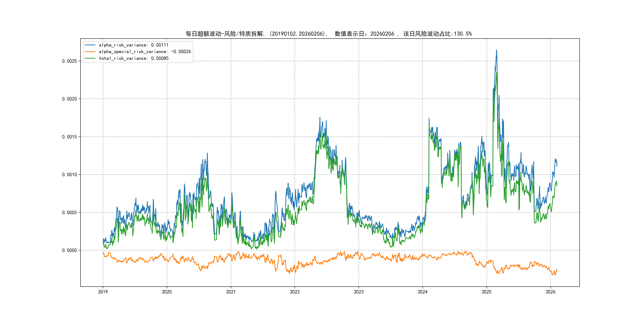Viewport: 644px width, 322px height.
Task: Click the 0.0025 y-axis label
Action: coord(70,61)
